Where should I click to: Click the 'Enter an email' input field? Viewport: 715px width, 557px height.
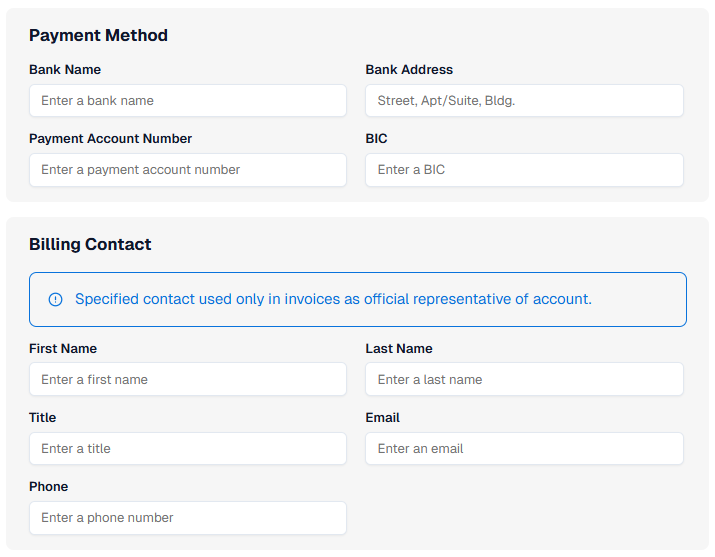pos(524,449)
